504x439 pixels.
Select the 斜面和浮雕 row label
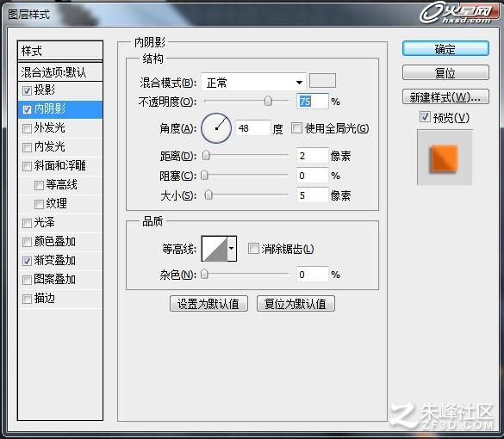[59, 166]
